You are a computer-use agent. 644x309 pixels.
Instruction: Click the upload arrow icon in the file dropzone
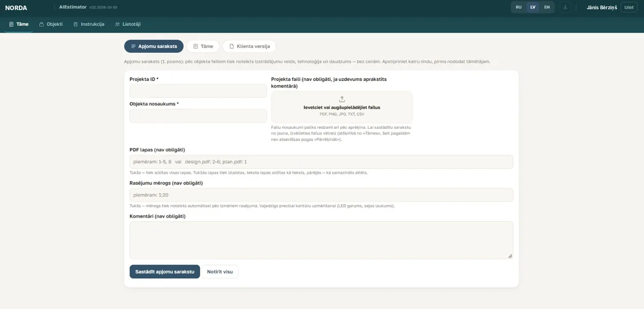(x=342, y=99)
